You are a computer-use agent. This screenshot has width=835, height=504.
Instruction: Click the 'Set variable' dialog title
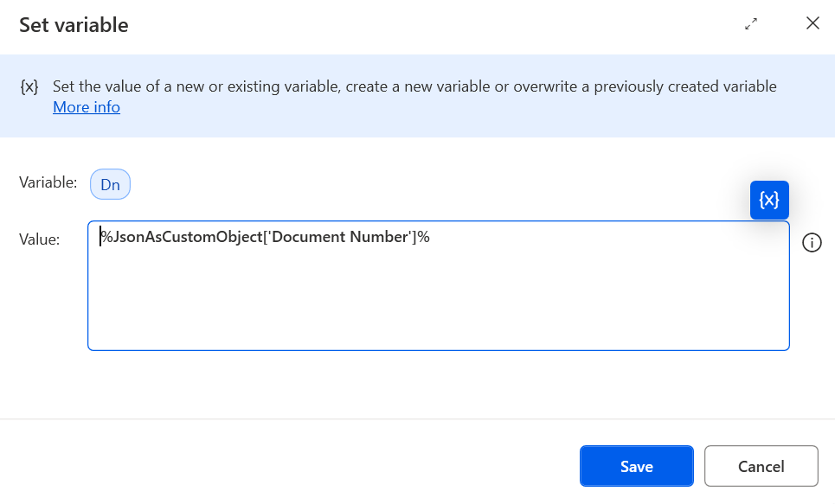click(x=74, y=25)
